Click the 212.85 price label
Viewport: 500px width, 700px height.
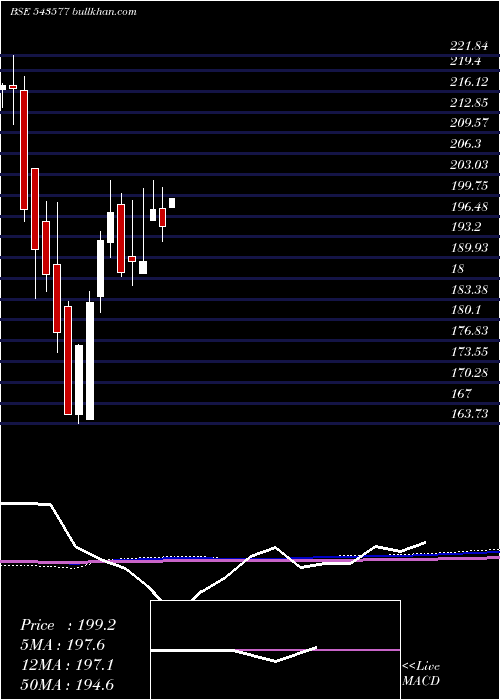469,103
